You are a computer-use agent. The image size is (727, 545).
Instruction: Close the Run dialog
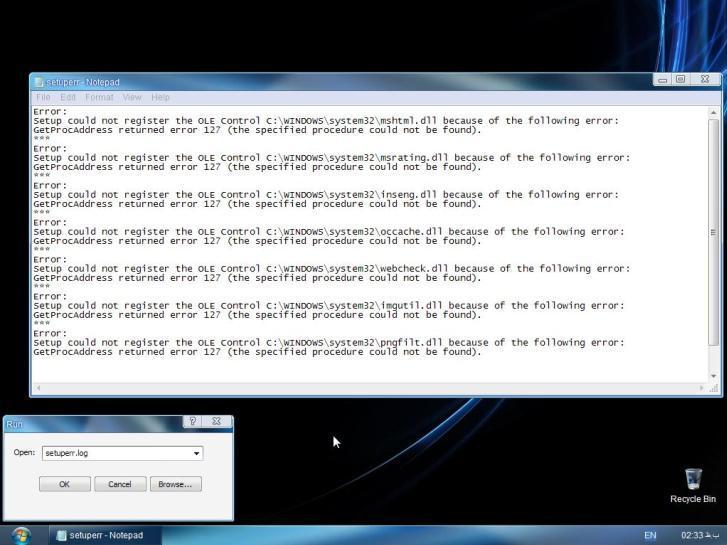tap(217, 421)
